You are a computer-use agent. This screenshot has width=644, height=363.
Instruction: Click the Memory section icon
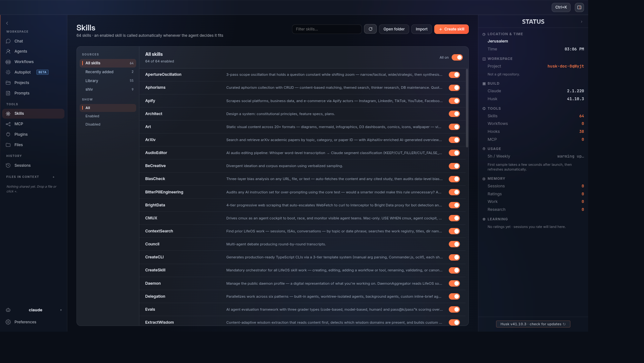click(484, 179)
